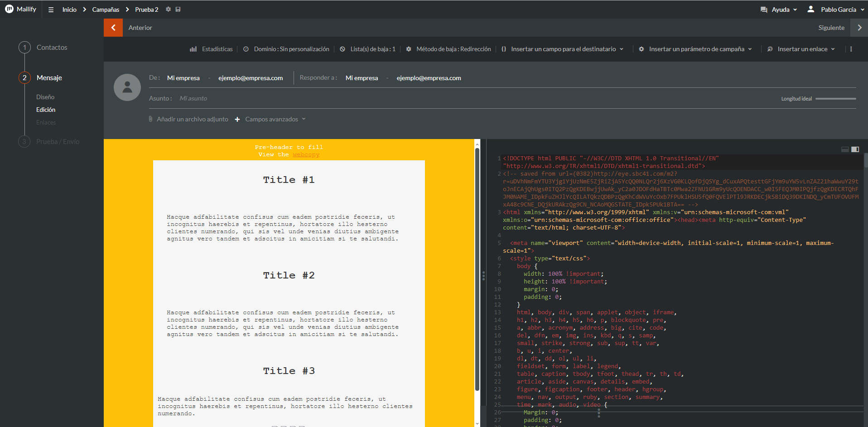Edit the sender email ejemplo@empresa.com
Viewport: 868px width, 427px height.
point(251,78)
